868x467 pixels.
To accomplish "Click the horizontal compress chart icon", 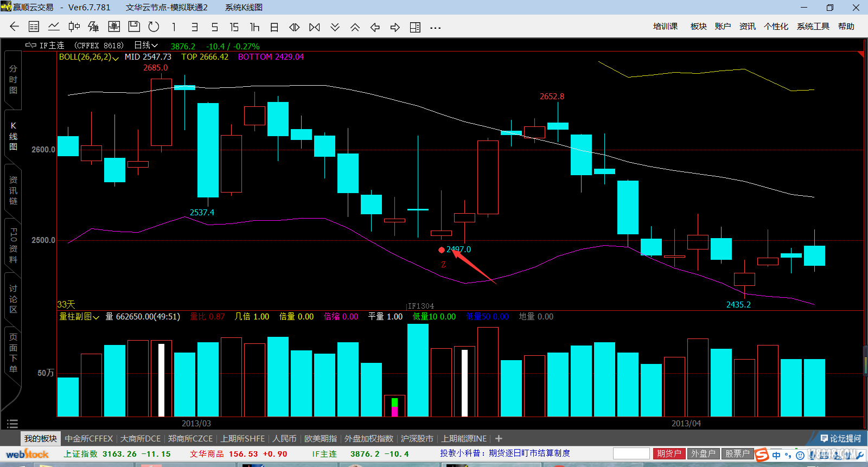I will click(315, 27).
